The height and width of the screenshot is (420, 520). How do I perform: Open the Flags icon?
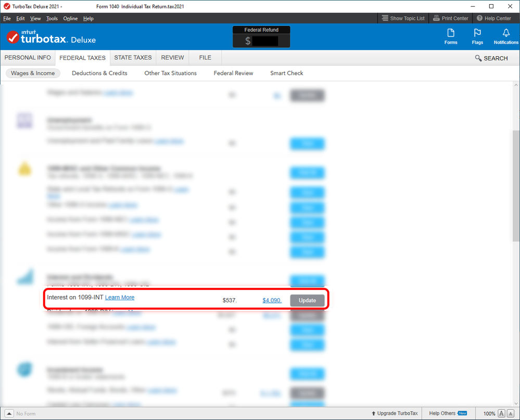click(477, 36)
